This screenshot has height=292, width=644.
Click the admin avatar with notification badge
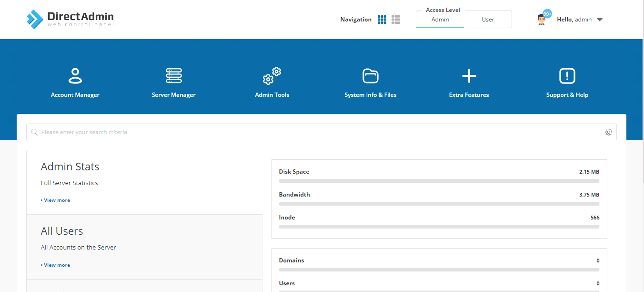point(542,19)
